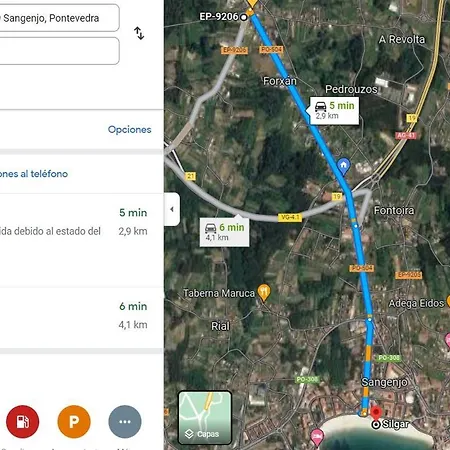Click the red destination pin at Silgar
The width and height of the screenshot is (450, 450).
click(376, 413)
